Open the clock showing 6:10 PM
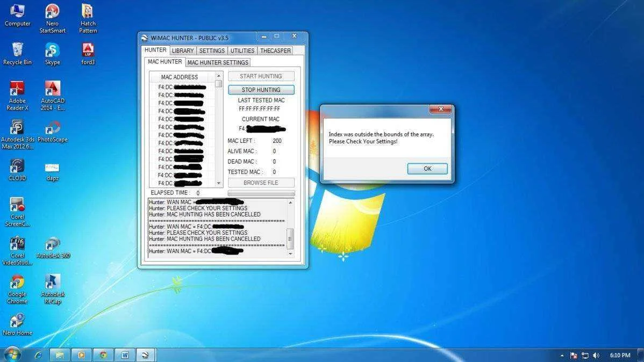This screenshot has width=644, height=362. tap(620, 356)
